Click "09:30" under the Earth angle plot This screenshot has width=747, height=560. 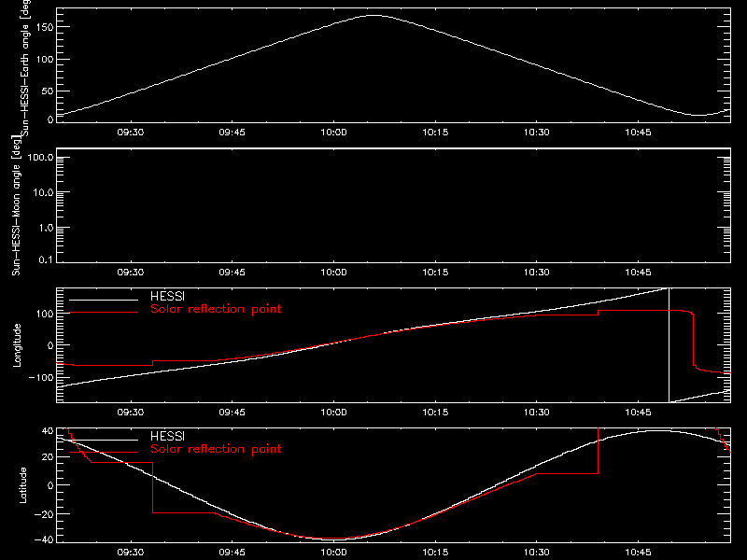(131, 132)
